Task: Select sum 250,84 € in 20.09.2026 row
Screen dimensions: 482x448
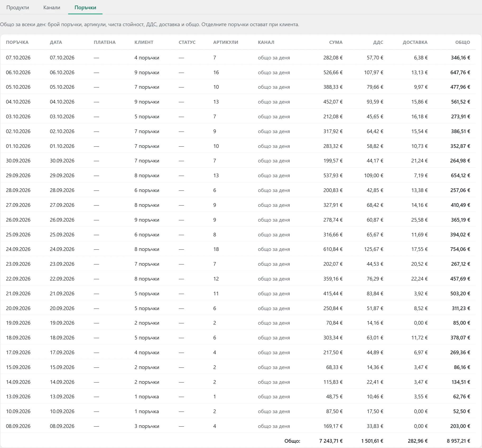Action: click(333, 308)
